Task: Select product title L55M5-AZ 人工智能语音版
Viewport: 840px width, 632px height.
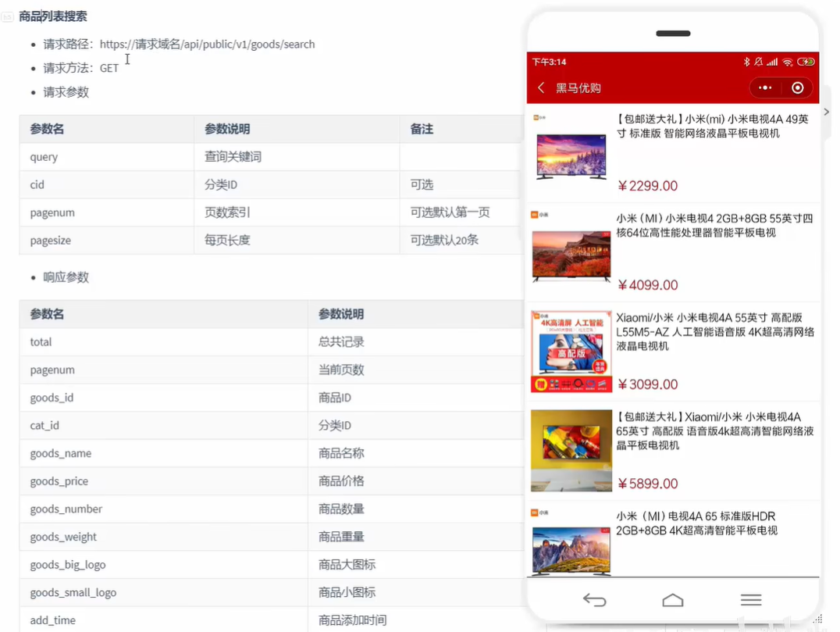Action: click(715, 332)
